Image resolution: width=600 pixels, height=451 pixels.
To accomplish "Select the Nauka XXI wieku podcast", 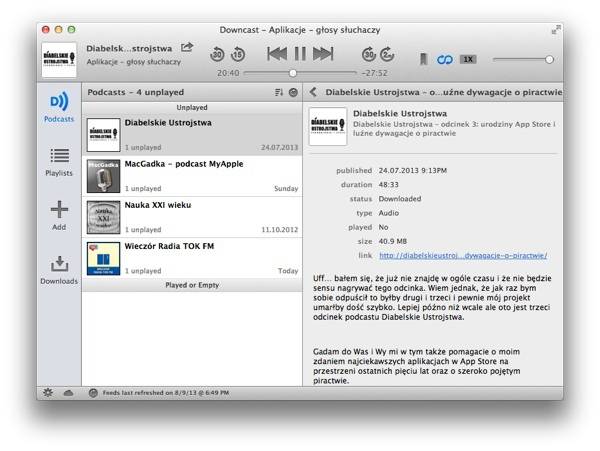I will [x=192, y=217].
